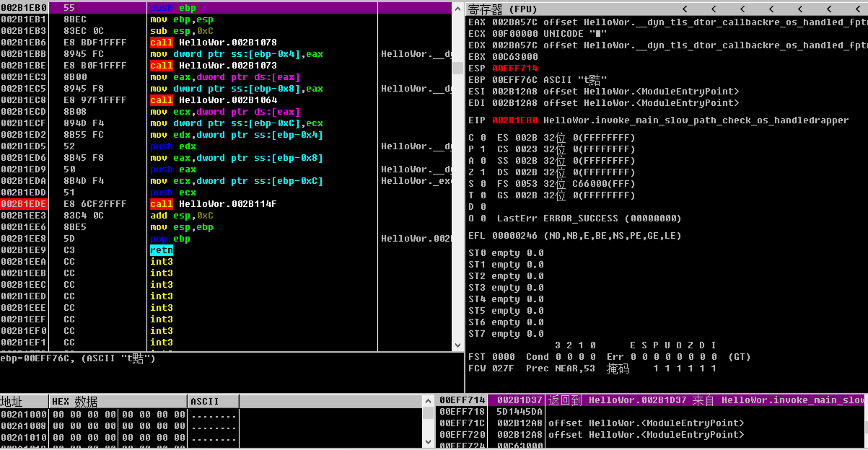Select hex bytes 'E8 BDF1FFFF'

click(x=95, y=42)
